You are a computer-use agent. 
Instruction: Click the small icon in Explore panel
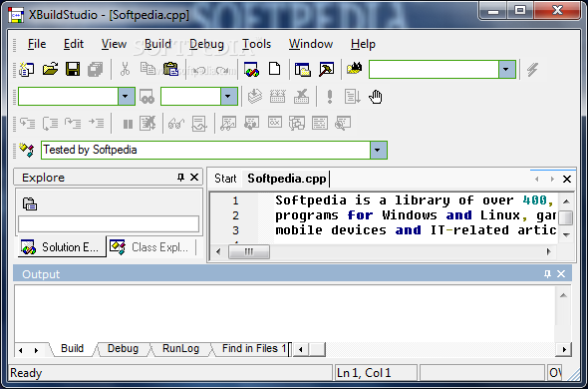tap(30, 203)
